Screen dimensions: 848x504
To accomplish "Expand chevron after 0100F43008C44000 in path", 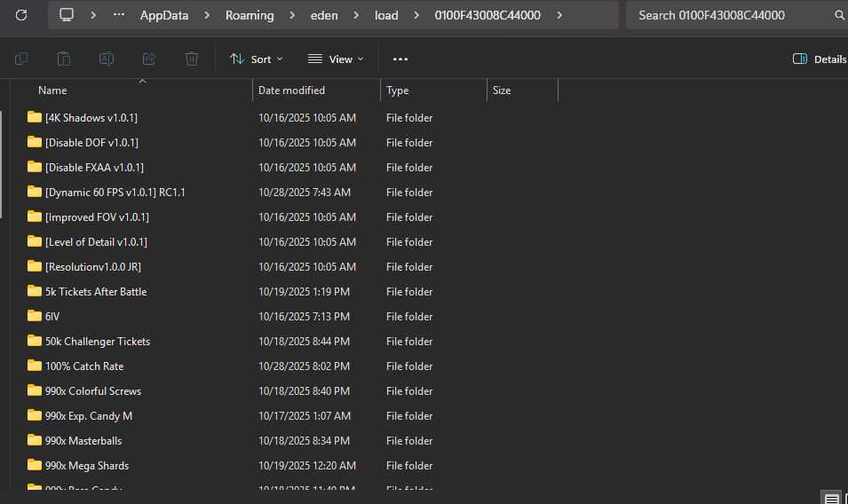I will (559, 15).
